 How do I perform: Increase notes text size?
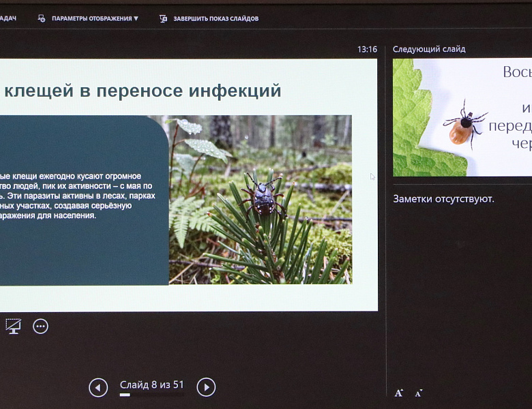[x=399, y=393]
